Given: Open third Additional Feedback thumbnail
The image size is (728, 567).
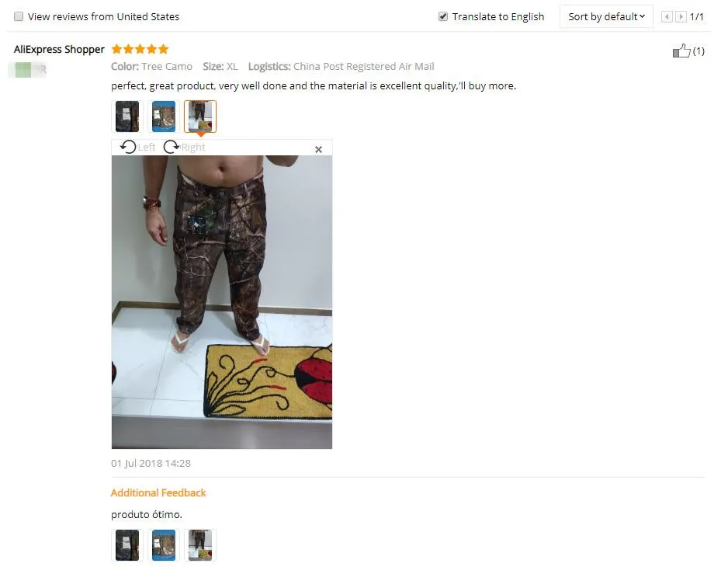Looking at the screenshot, I should tap(200, 544).
